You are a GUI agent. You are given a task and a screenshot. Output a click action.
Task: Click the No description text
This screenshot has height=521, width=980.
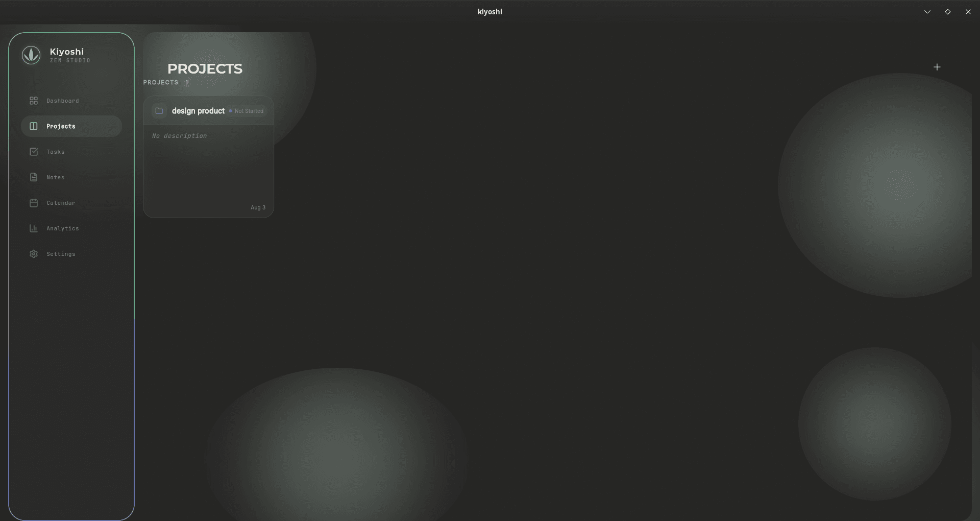point(179,136)
